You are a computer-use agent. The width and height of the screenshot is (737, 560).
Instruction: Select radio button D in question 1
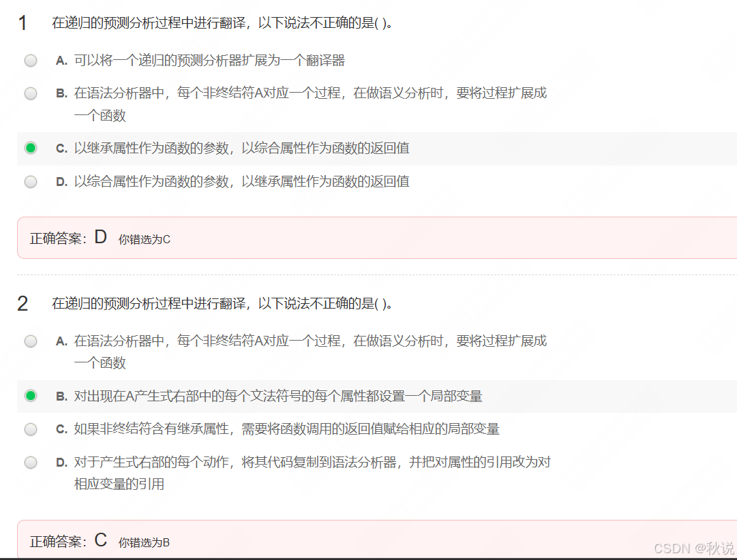click(31, 181)
